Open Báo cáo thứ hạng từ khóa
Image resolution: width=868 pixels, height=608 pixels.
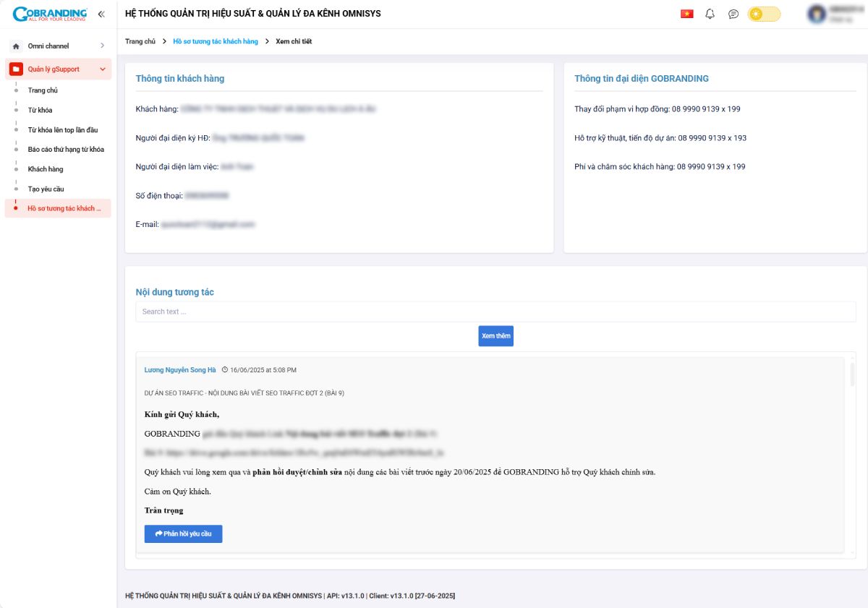(66, 150)
